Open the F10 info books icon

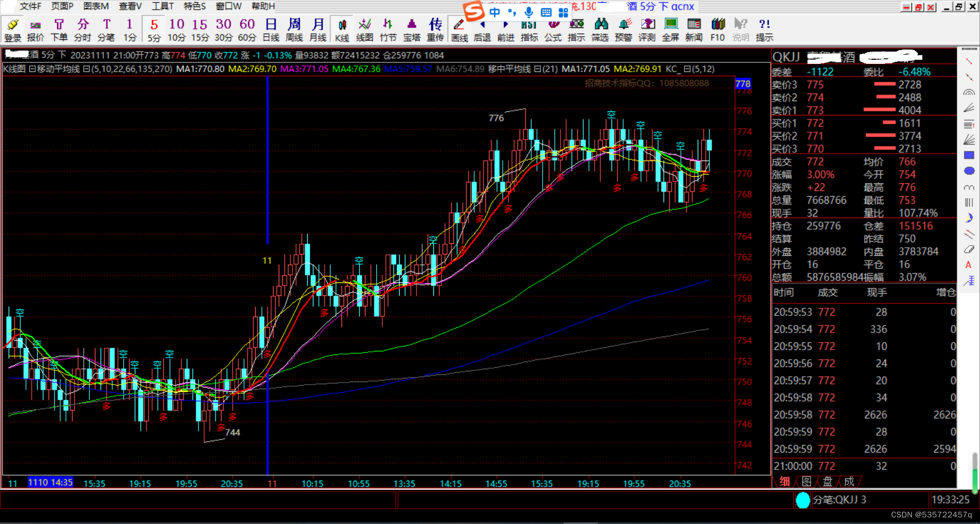tap(718, 30)
